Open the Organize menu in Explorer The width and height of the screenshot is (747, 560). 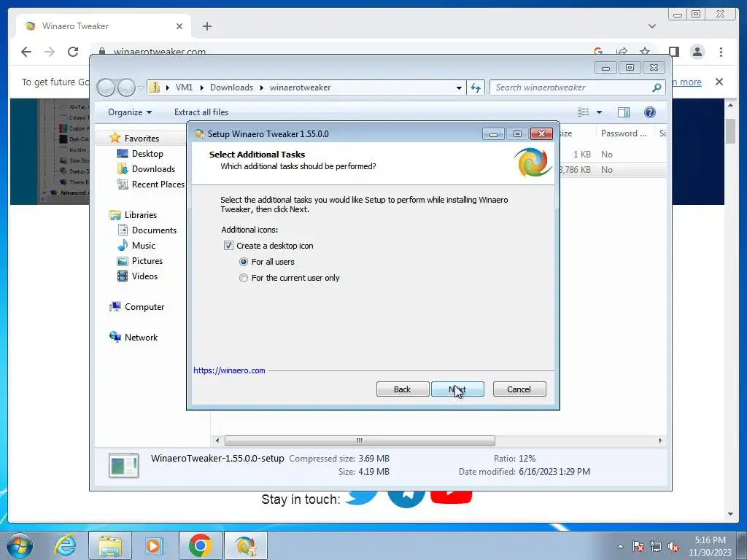(130, 112)
